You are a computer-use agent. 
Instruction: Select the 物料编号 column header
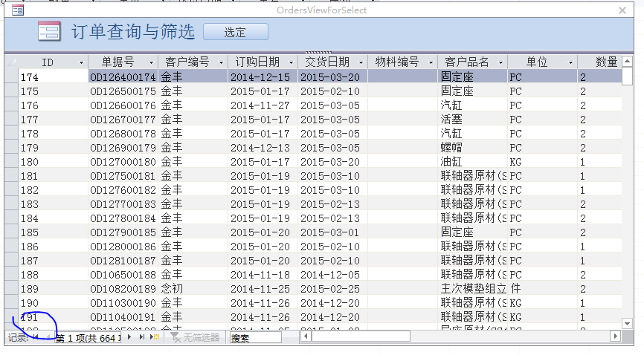point(396,62)
